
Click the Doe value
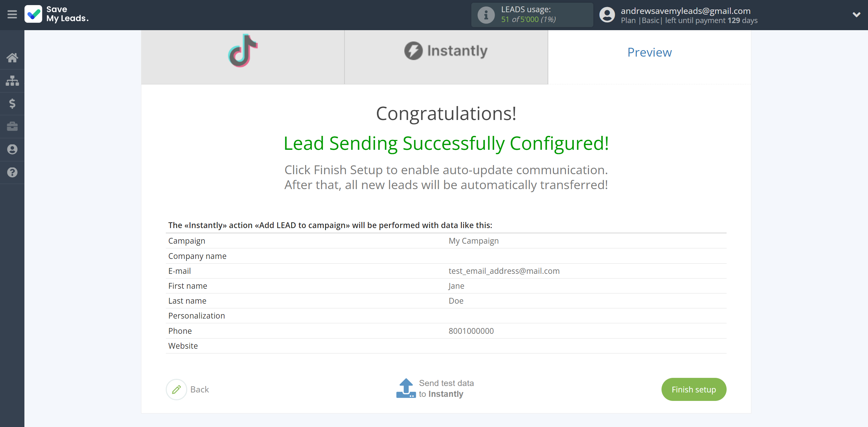456,301
